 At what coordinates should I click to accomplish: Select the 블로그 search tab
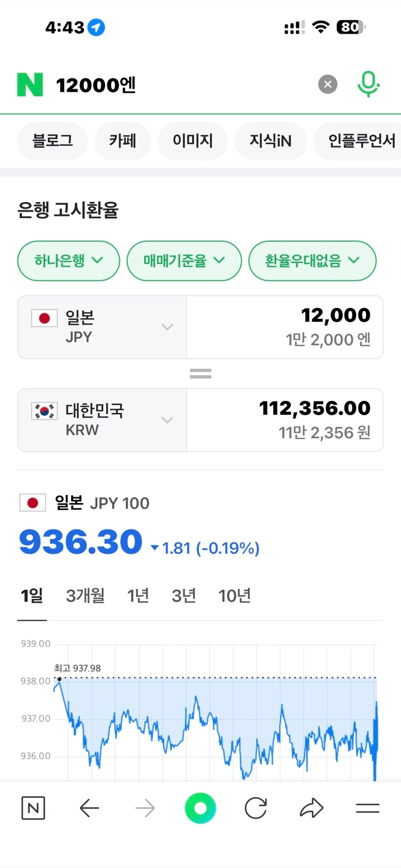(x=52, y=141)
